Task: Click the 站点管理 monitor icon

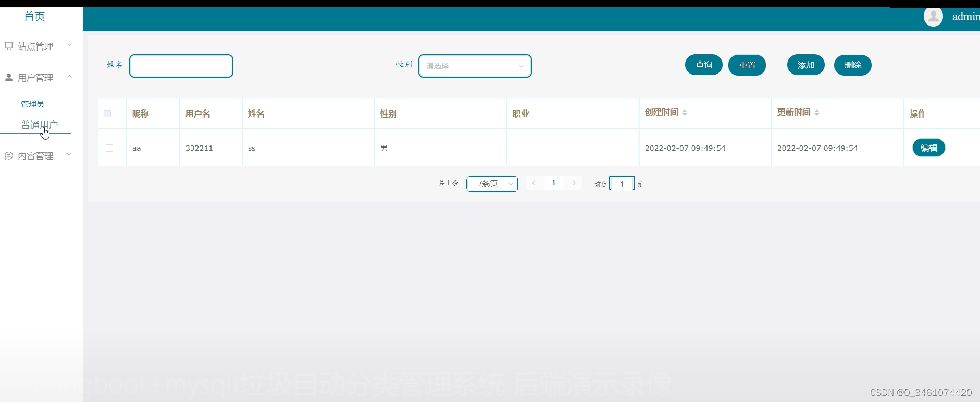Action: point(9,46)
